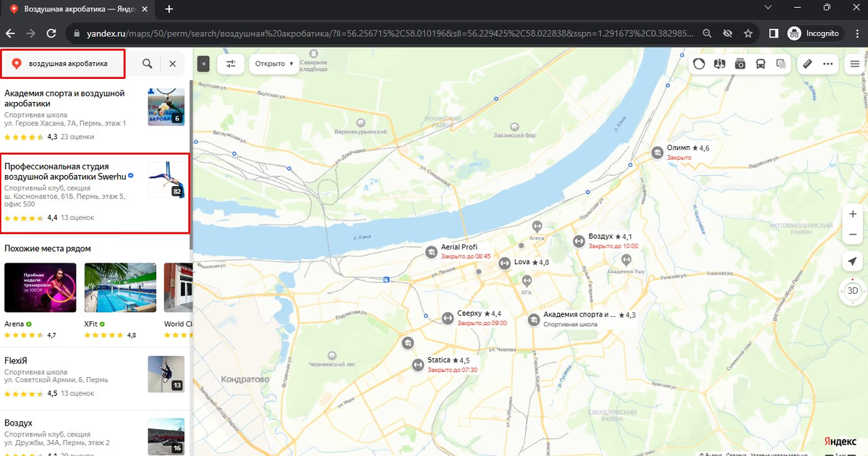Open the XFit pool nearby place card
Screen dimensions: 868x456
pyautogui.click(x=120, y=300)
